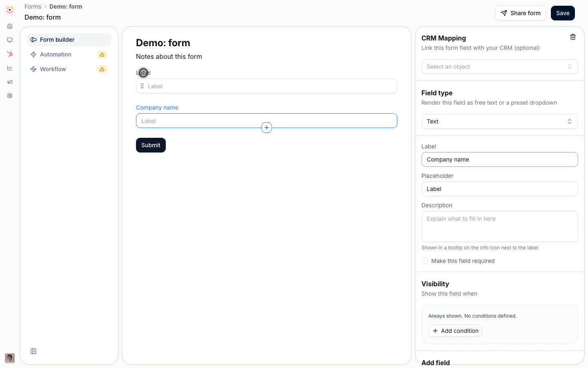Click the Notes about this form text

point(169,56)
